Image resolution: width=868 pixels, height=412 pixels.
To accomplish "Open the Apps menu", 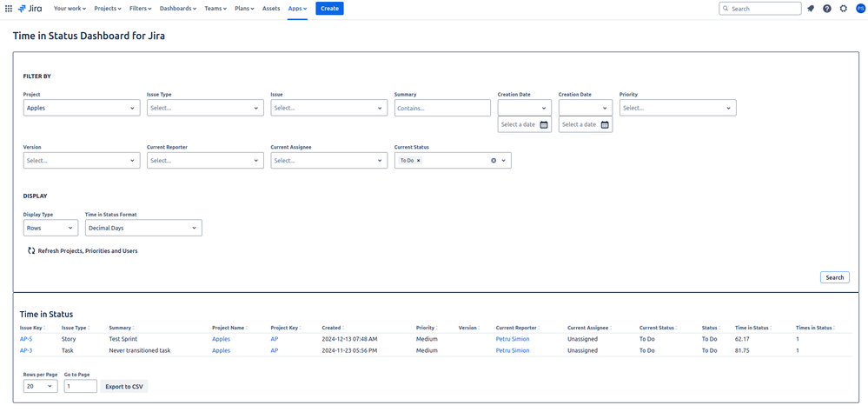I will (x=297, y=9).
